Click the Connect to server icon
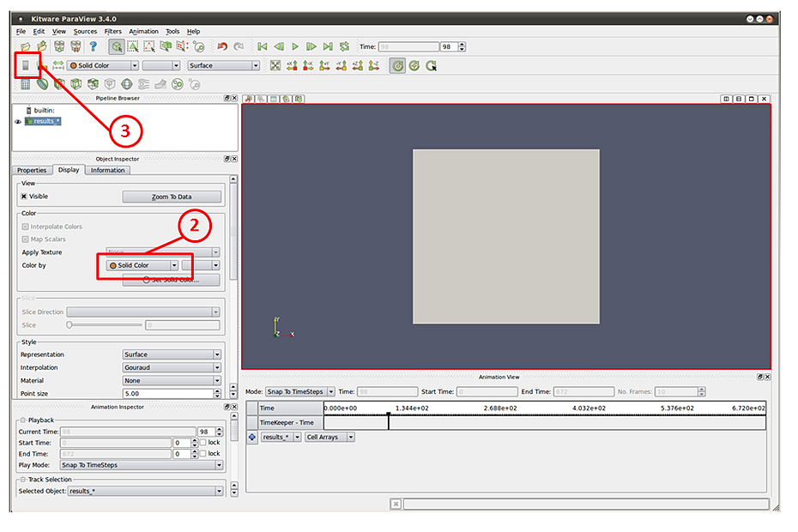This screenshot has height=532, width=798. [59, 47]
